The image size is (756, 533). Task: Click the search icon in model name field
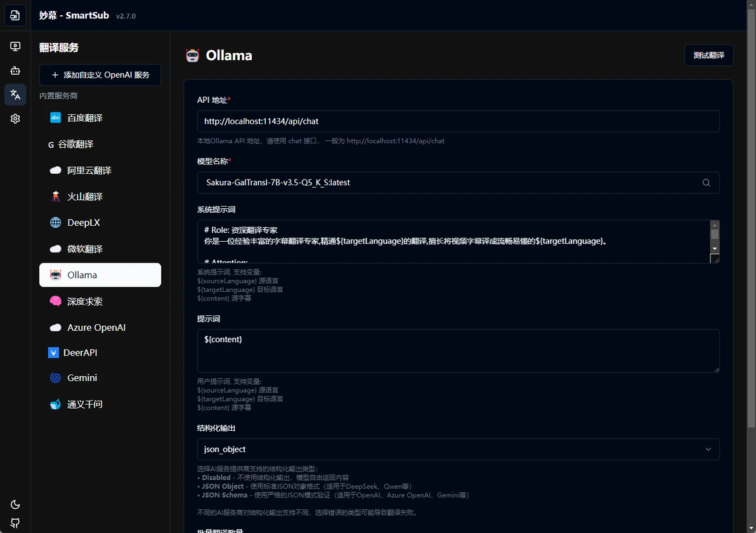(706, 183)
